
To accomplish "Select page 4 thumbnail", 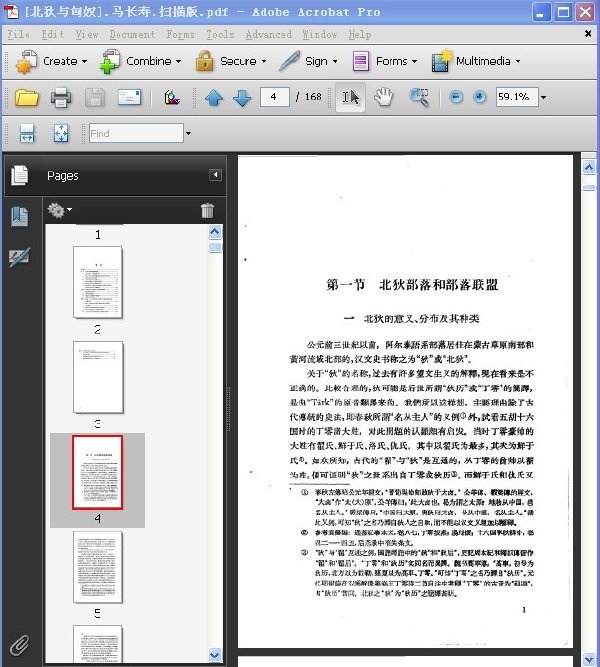I will coord(98,567).
